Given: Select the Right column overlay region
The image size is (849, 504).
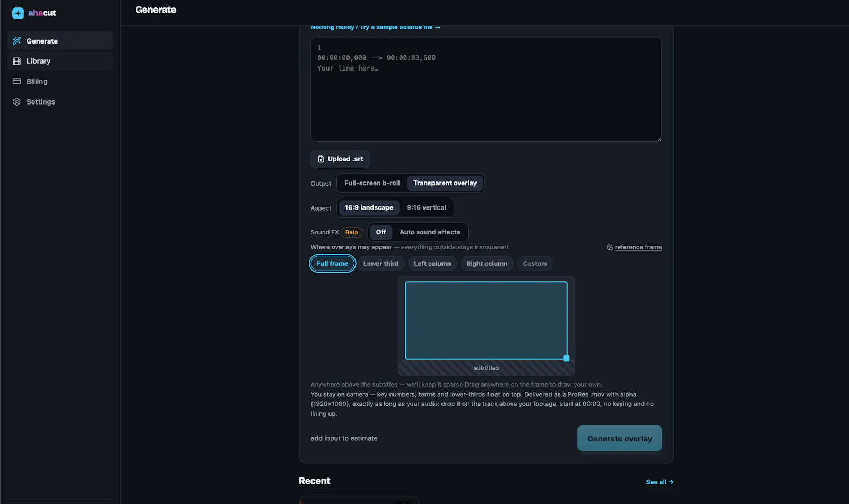Looking at the screenshot, I should (x=487, y=264).
